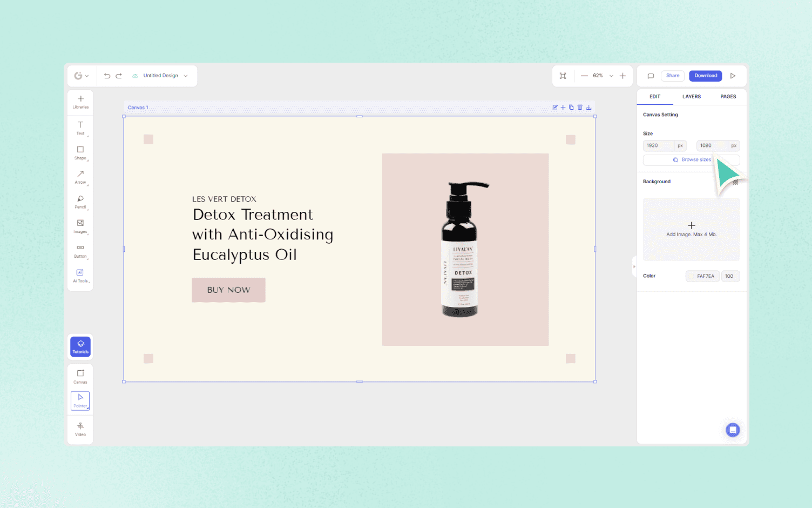Select the LES VERT DETOX text
The image size is (812, 508).
click(225, 199)
